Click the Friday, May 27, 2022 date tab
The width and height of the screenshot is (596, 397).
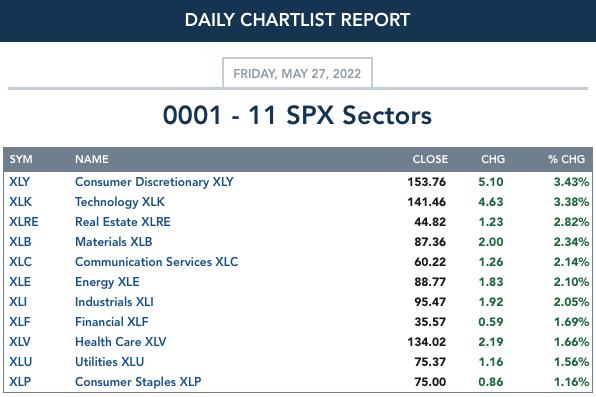pyautogui.click(x=297, y=73)
